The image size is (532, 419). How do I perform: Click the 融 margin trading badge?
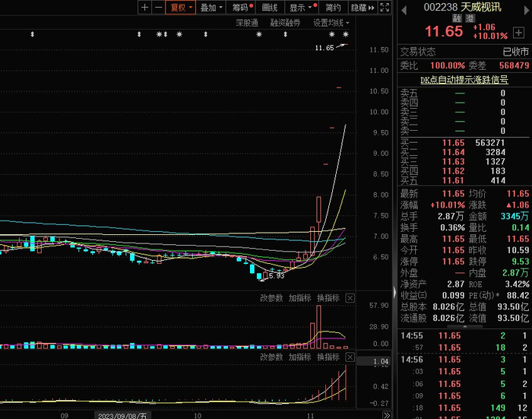tap(457, 18)
